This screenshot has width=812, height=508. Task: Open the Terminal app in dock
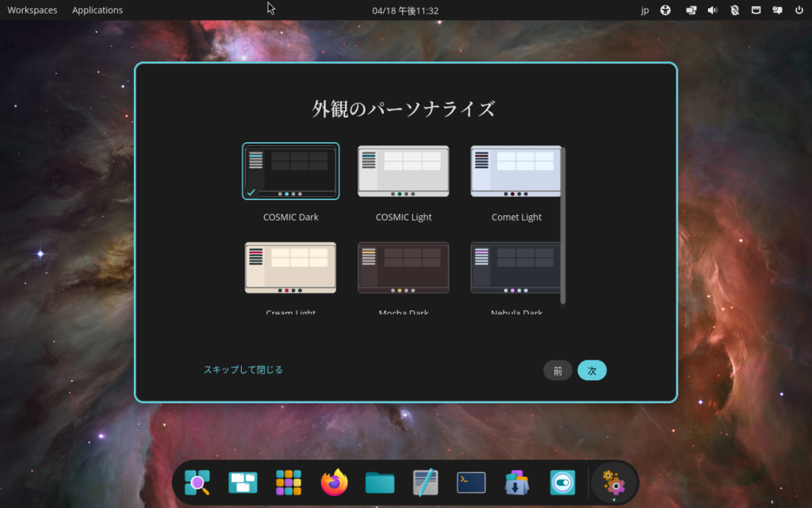[471, 482]
